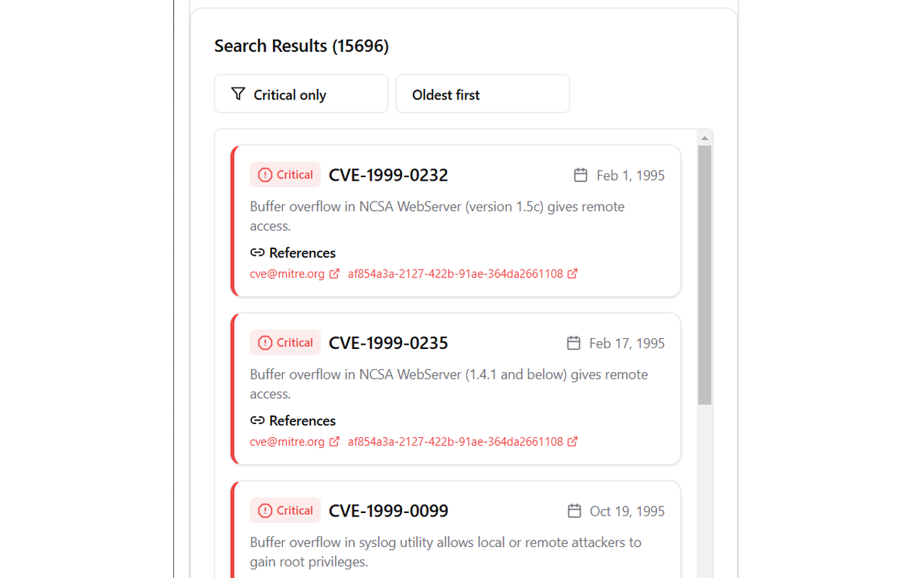Click the Critical badge on CVE-1999-0099
Screen dimensions: 924x578
(285, 510)
